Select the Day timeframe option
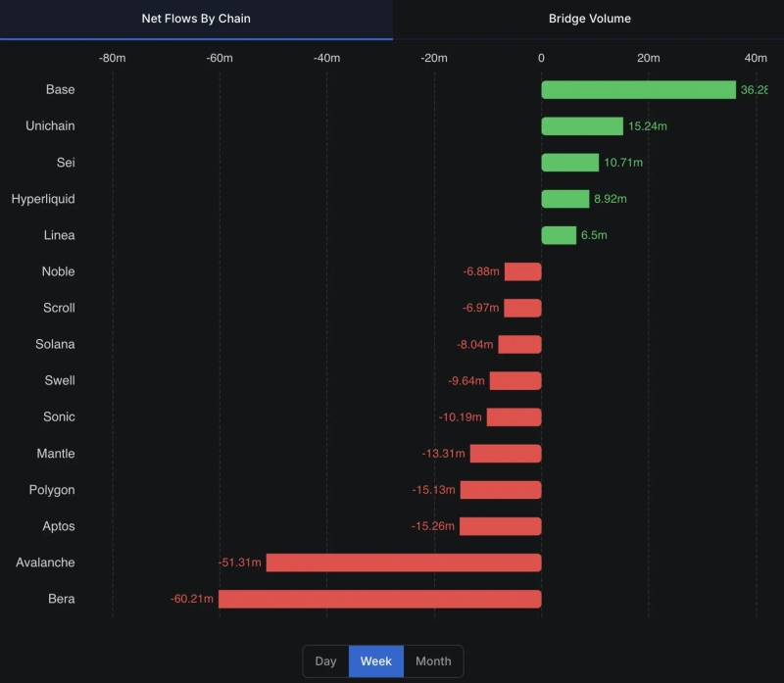 (x=325, y=661)
